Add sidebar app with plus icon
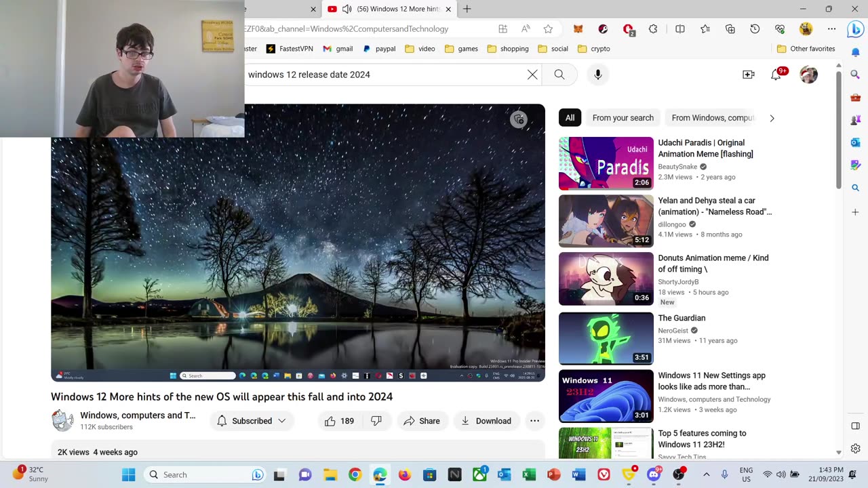The height and width of the screenshot is (488, 868). click(x=855, y=212)
